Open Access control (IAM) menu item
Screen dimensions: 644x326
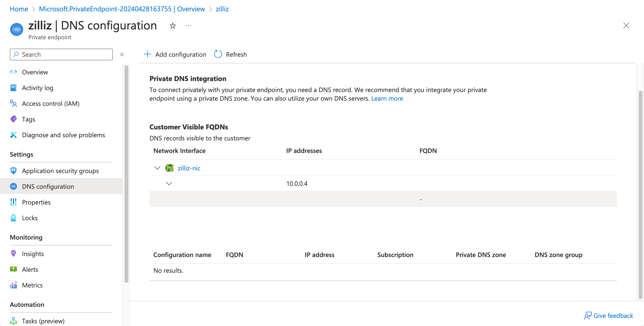click(50, 103)
